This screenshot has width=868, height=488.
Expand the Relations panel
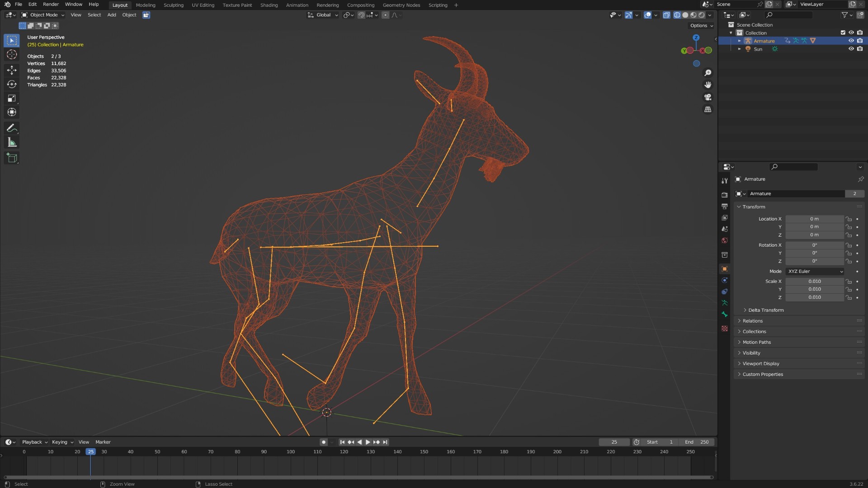752,321
